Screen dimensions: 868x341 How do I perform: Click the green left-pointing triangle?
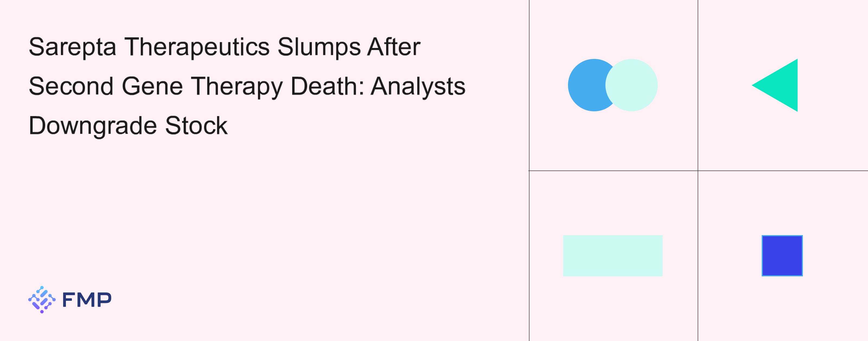pos(778,85)
